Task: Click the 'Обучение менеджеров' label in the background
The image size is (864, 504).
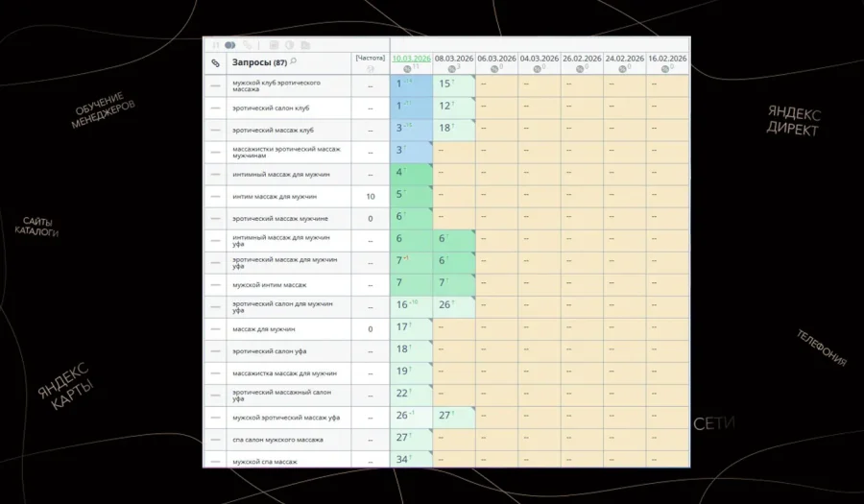Action: [x=103, y=110]
